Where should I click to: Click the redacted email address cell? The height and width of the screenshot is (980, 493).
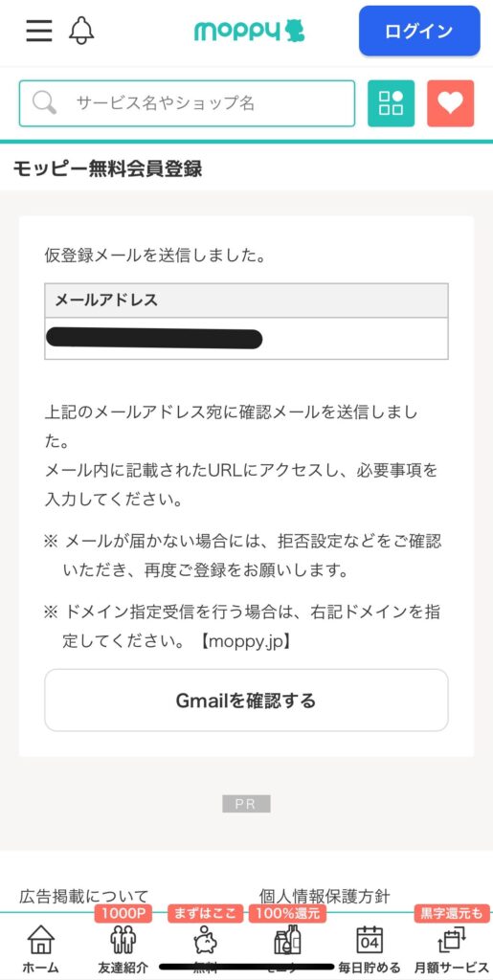246,338
